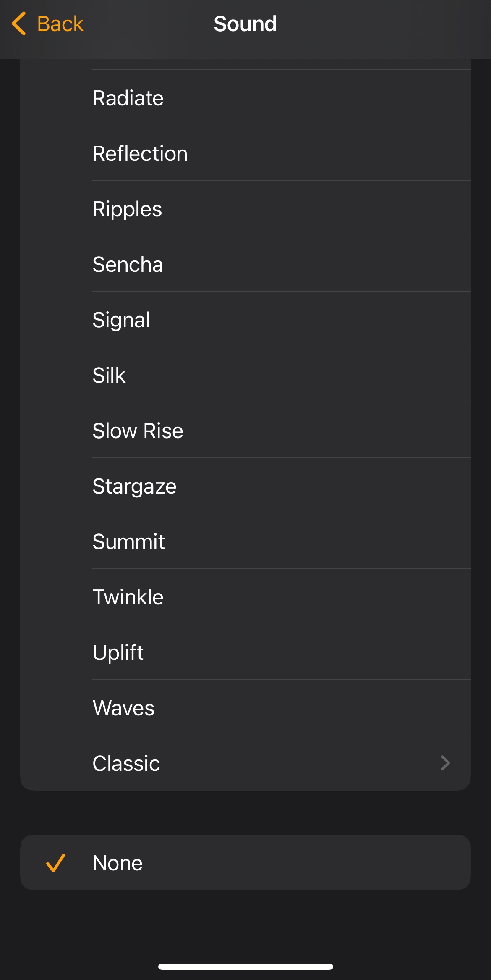Tap the home indicator bar

pos(245,967)
